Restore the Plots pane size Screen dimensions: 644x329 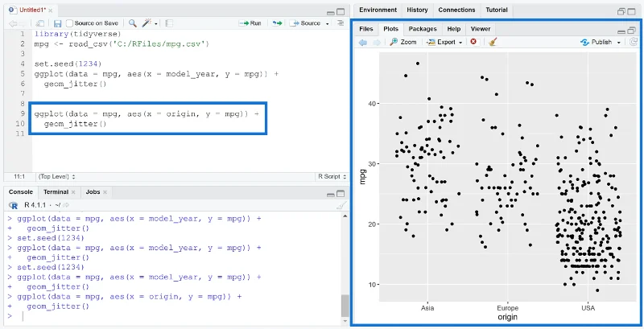point(631,31)
